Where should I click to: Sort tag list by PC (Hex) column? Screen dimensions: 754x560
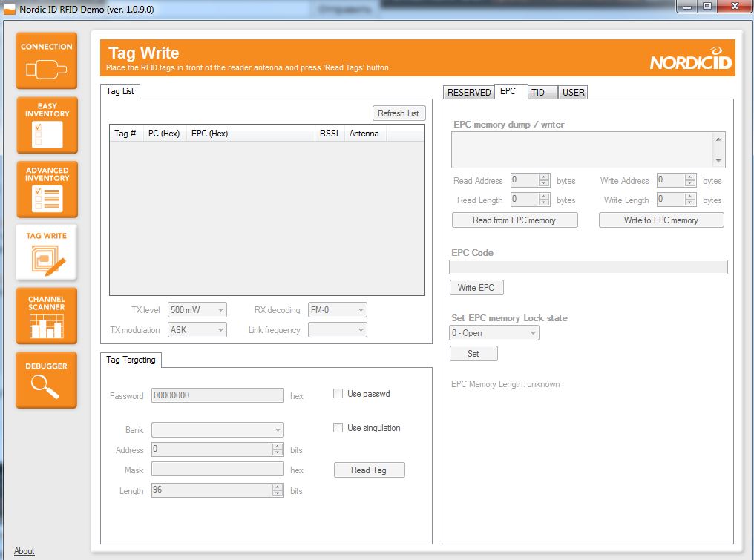coord(164,134)
